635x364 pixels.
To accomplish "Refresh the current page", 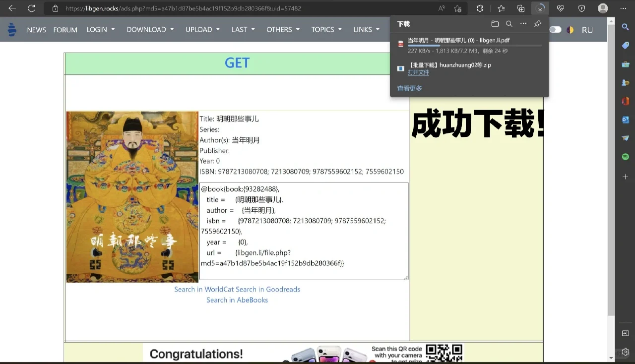I will (31, 8).
